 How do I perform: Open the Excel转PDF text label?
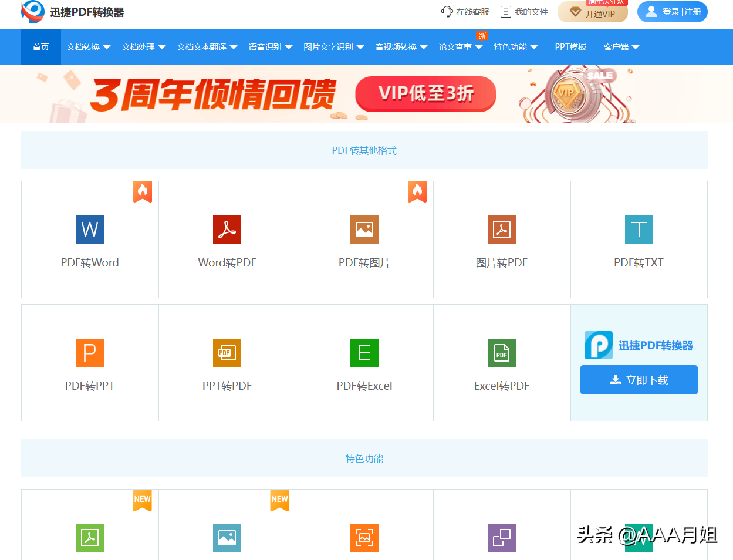(x=502, y=386)
